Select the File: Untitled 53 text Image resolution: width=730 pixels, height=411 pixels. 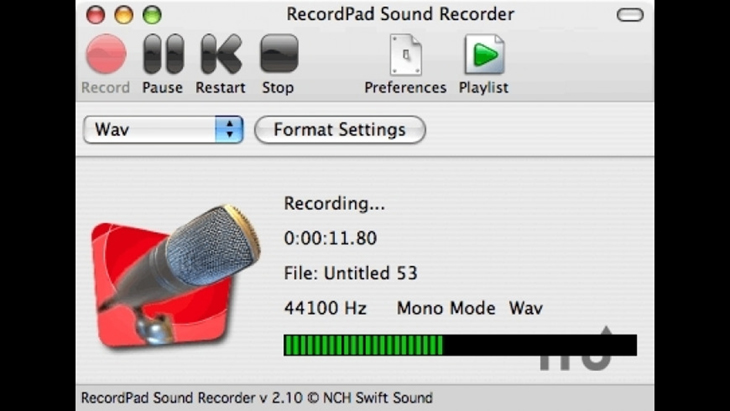(350, 273)
